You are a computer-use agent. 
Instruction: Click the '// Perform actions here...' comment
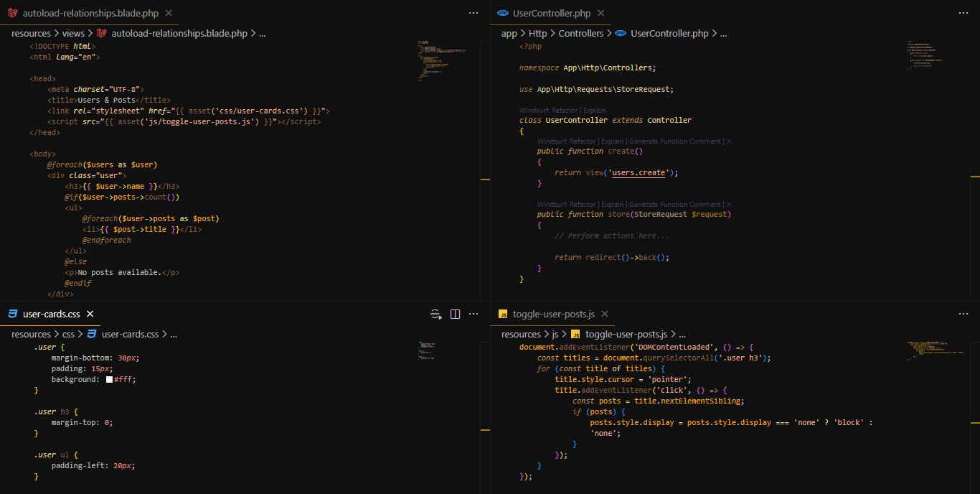[x=612, y=236]
